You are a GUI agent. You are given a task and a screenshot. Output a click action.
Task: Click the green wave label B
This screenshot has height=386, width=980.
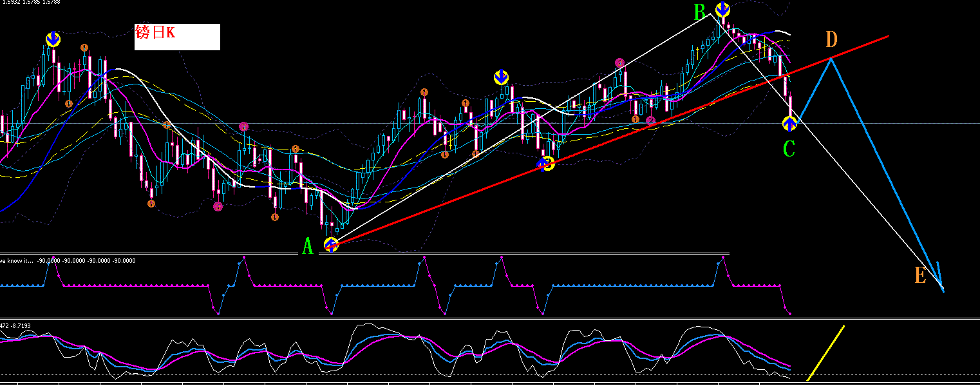700,12
